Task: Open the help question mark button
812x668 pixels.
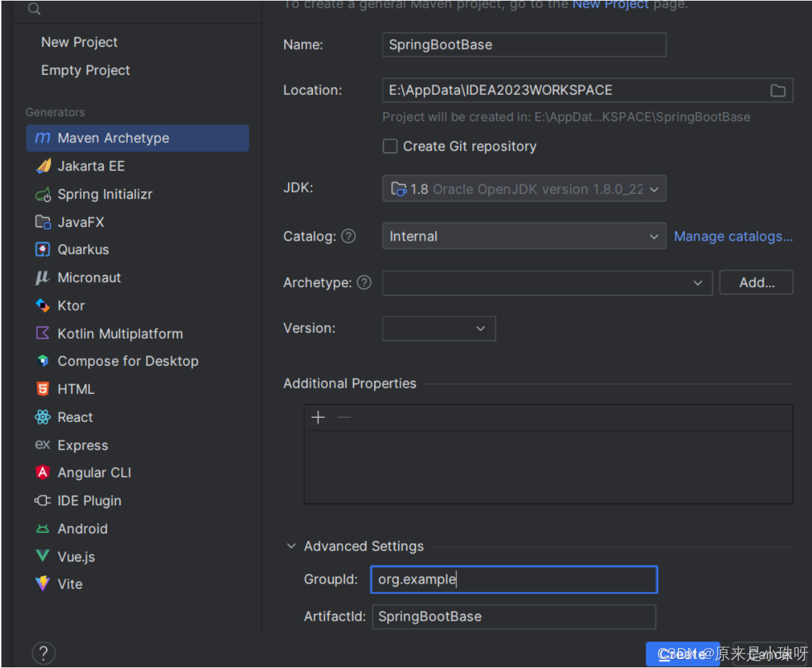Action: click(43, 653)
